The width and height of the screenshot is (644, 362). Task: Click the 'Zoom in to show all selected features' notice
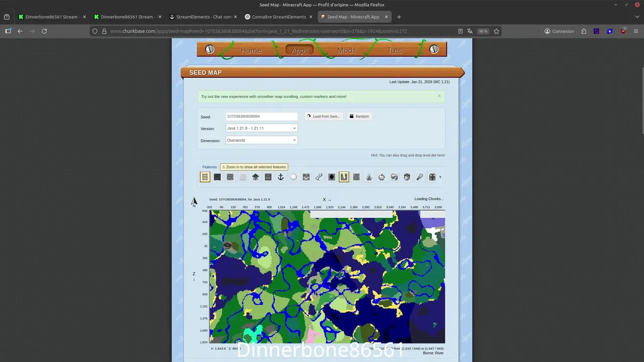pos(254,167)
